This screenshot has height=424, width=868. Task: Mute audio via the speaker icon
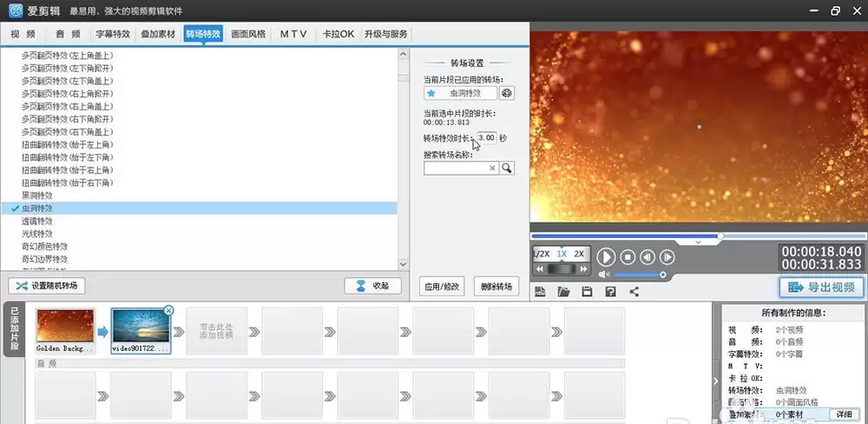(604, 275)
